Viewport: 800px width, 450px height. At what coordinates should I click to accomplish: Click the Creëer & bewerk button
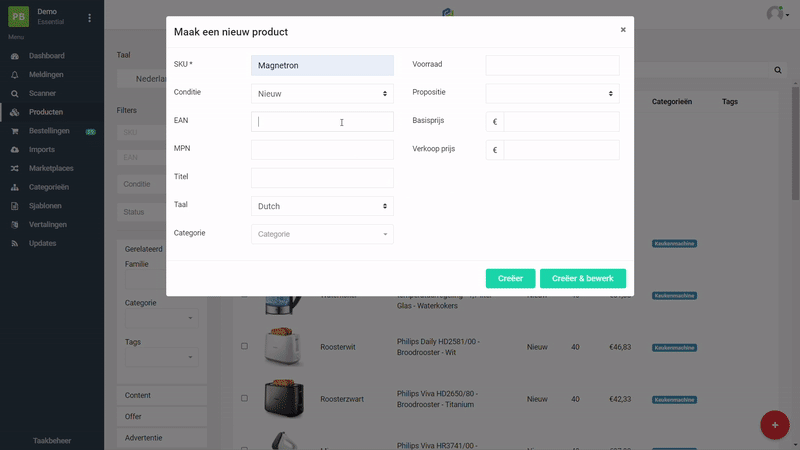tap(583, 278)
